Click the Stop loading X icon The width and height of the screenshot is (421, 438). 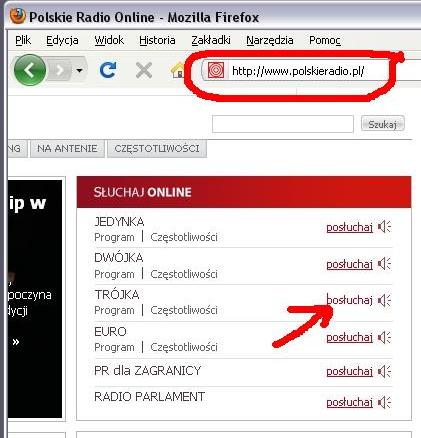(144, 70)
